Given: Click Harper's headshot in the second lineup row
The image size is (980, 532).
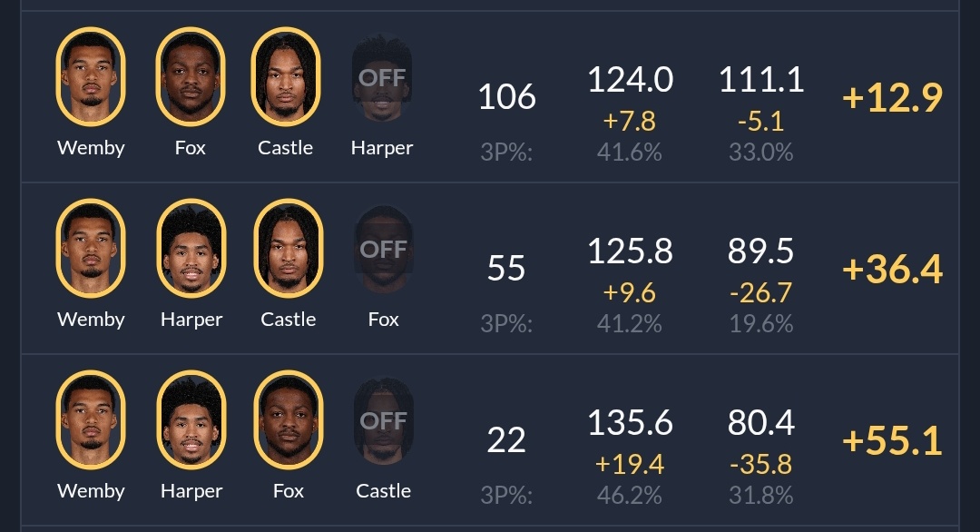Looking at the screenshot, I should point(191,249).
